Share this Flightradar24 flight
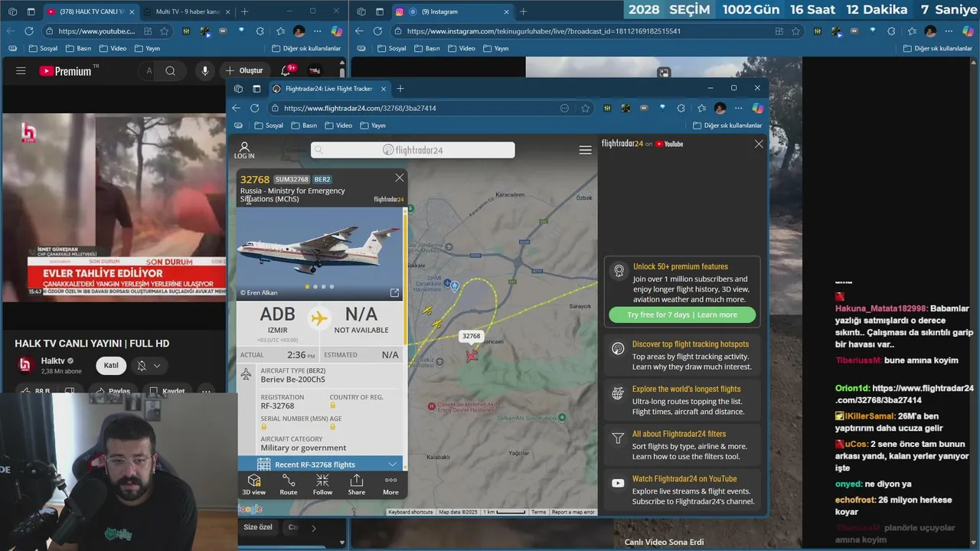The image size is (980, 551). click(x=357, y=484)
